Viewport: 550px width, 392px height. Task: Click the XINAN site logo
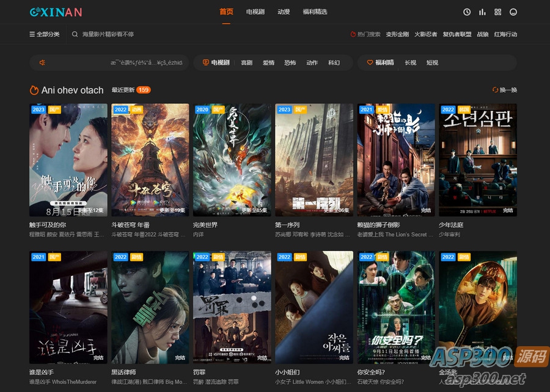click(x=56, y=12)
